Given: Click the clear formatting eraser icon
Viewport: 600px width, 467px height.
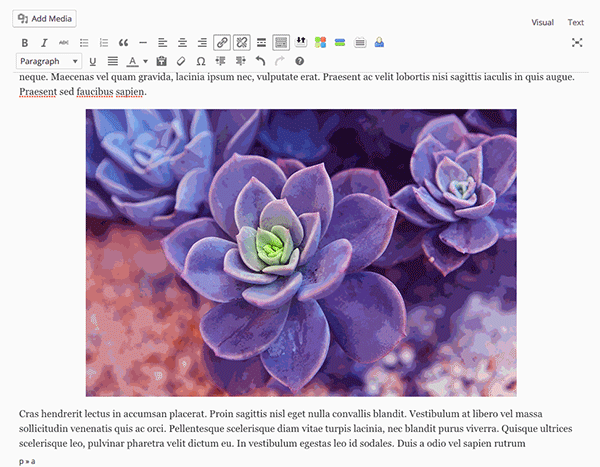Looking at the screenshot, I should [x=180, y=62].
